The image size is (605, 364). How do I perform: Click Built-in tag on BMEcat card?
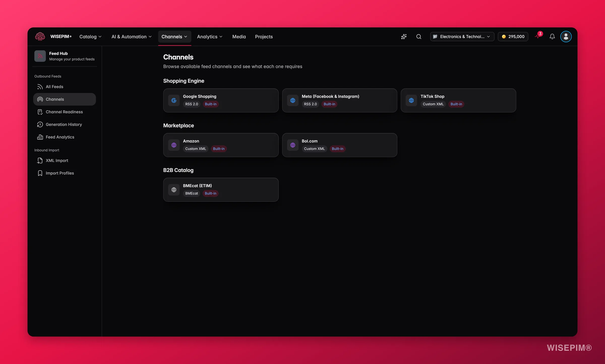tap(210, 193)
